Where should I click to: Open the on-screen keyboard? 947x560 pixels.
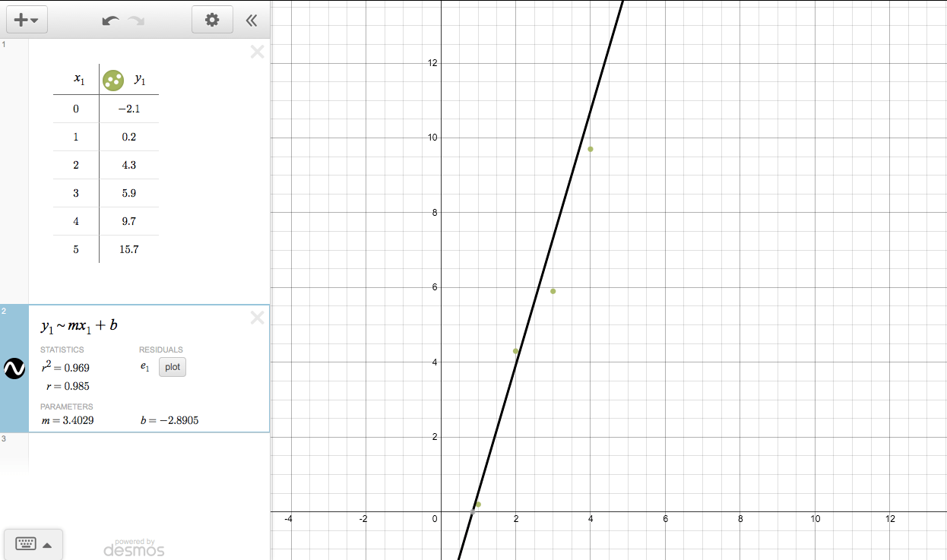pyautogui.click(x=26, y=544)
